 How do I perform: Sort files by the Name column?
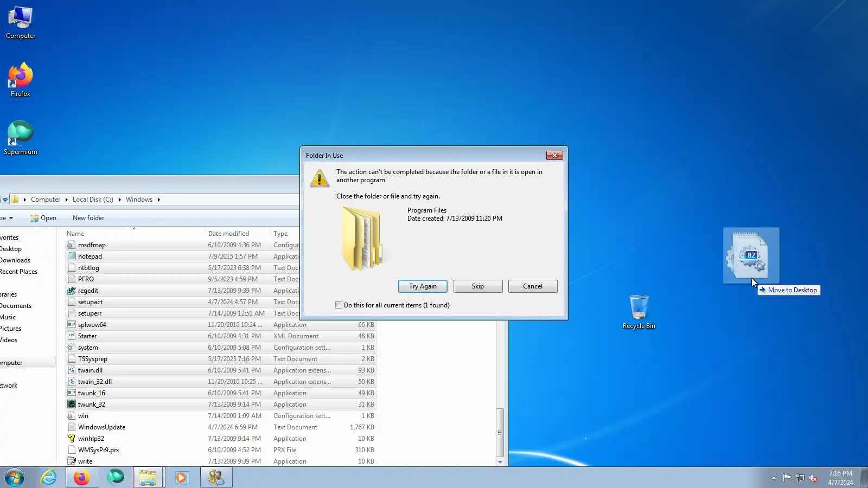click(x=135, y=234)
